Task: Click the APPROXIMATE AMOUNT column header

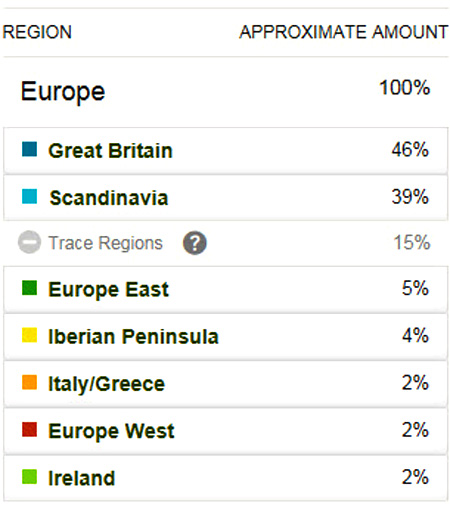Action: [x=344, y=32]
